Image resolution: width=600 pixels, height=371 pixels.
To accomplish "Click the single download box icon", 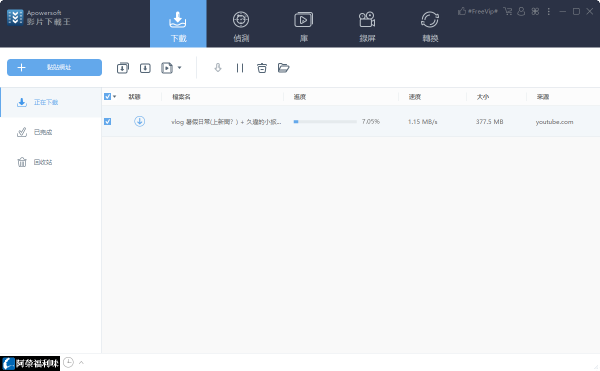I will pyautogui.click(x=145, y=68).
